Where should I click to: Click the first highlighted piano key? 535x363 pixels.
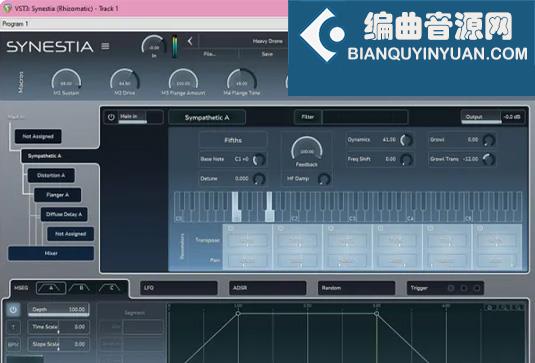pos(236,207)
